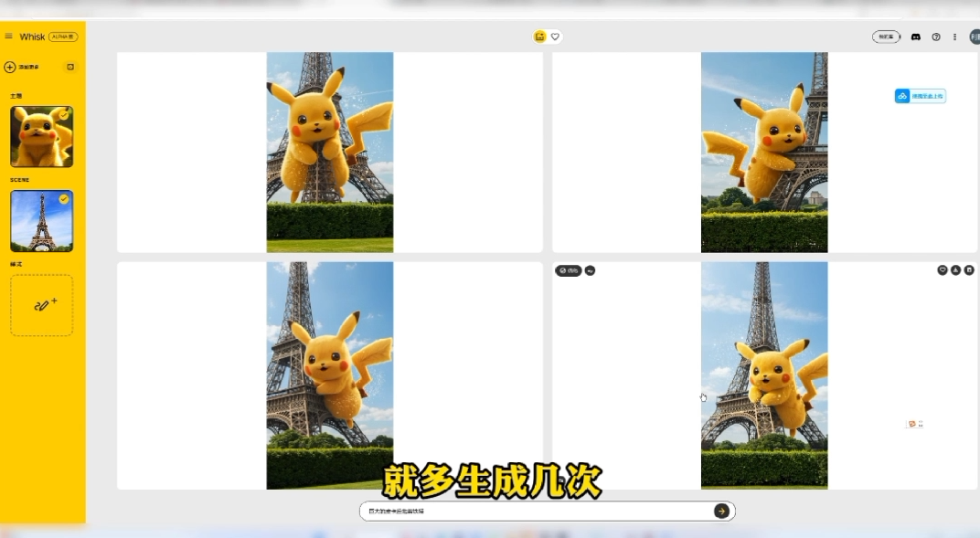Click the ALPHA badge next to Whisk

(x=62, y=36)
